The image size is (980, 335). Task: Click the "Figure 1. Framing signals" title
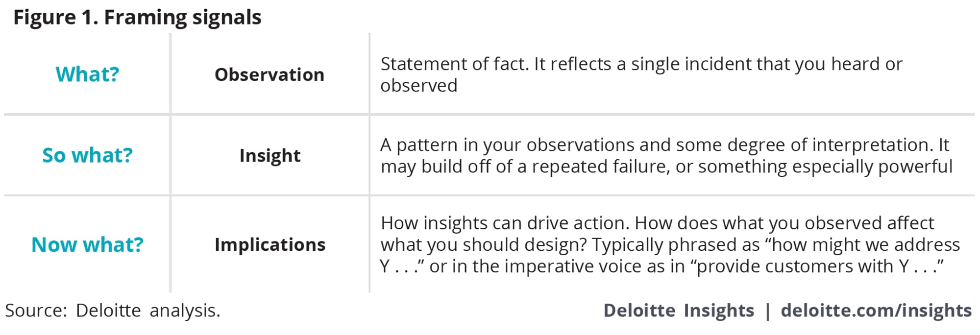pos(137,17)
